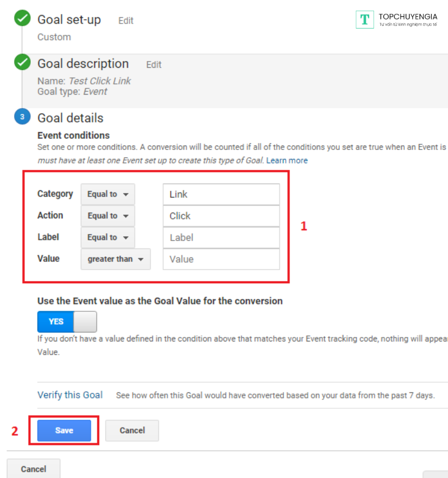Click Edit next to Goal set-up
Image resolution: width=448 pixels, height=478 pixels.
[126, 21]
